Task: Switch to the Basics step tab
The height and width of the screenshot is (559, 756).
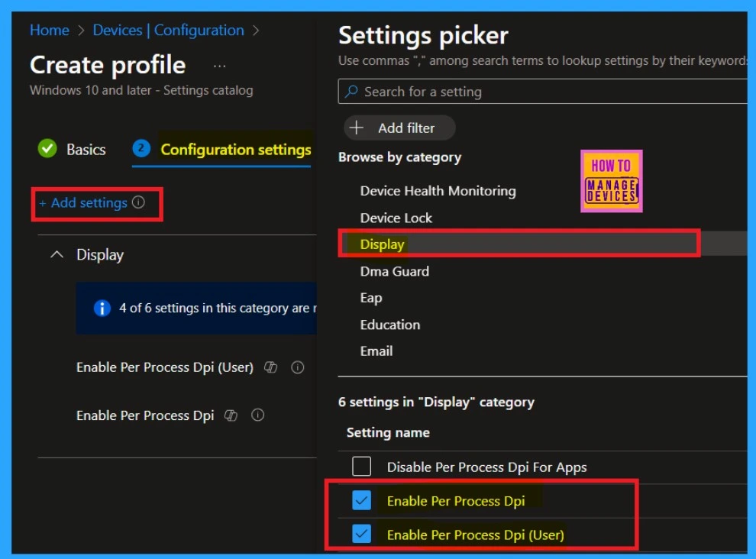Action: point(72,149)
